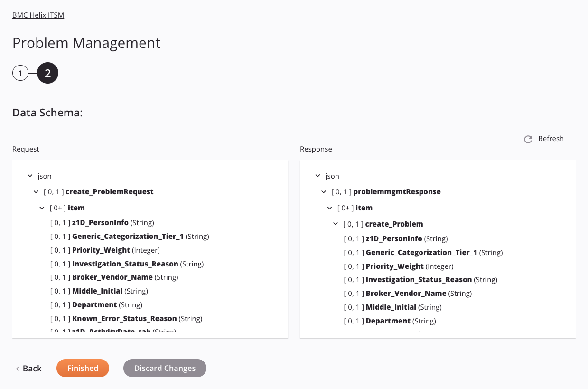Click the Back arrow chevron icon
The width and height of the screenshot is (588, 389).
pos(18,369)
